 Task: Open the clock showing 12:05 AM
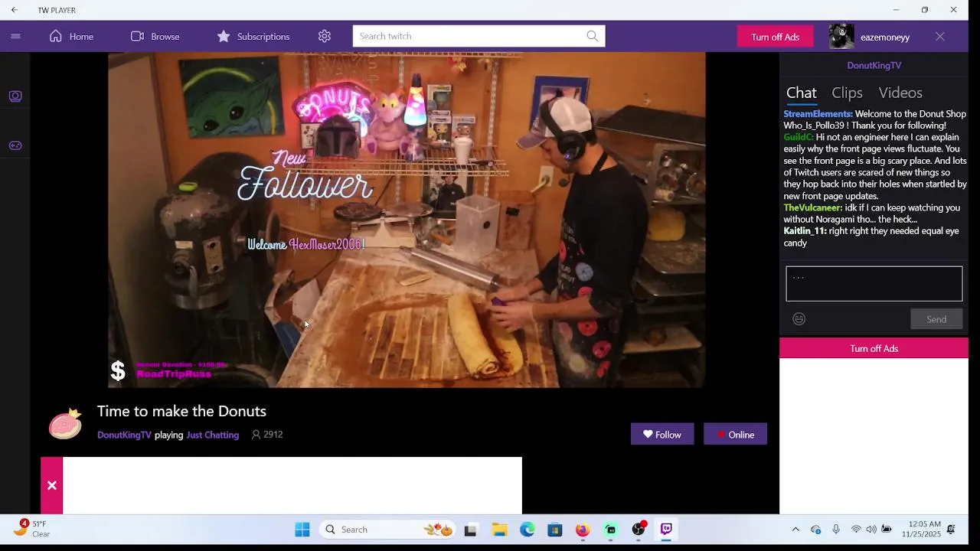[920, 529]
